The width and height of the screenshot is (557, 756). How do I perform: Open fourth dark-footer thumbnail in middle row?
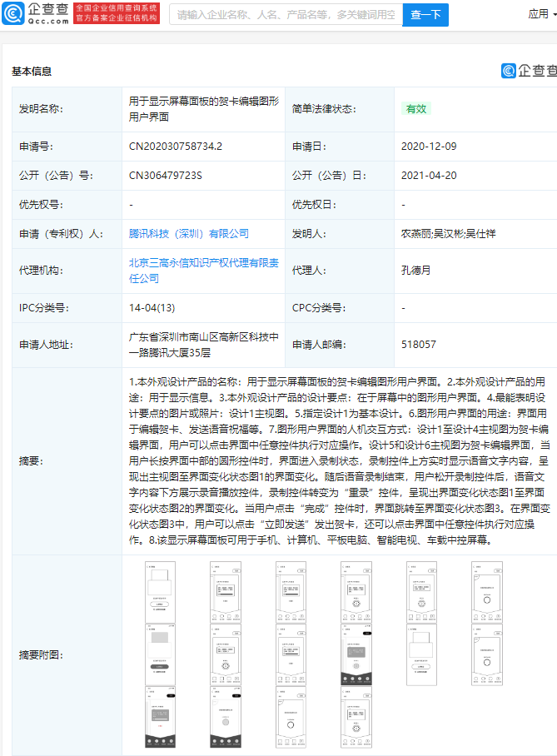(x=356, y=654)
